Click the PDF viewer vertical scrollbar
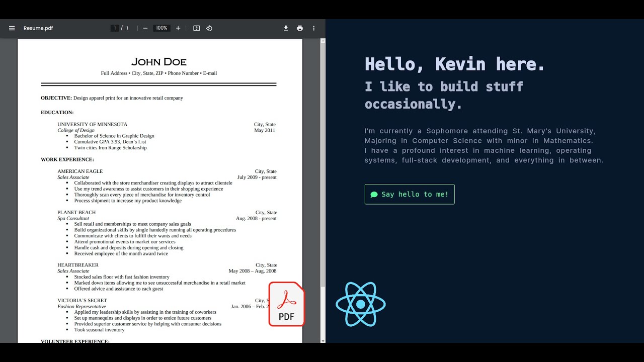This screenshot has height=362, width=644. pos(323,191)
